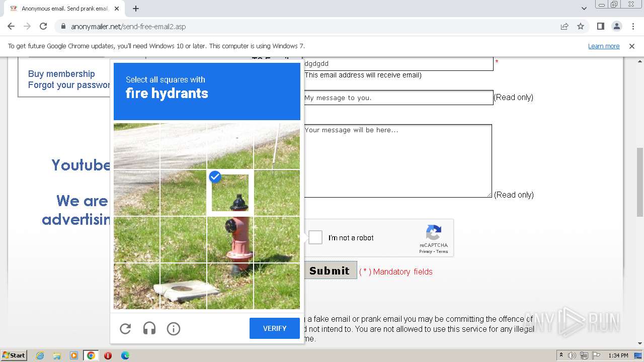
Task: Open Chrome profile menu
Action: (616, 26)
